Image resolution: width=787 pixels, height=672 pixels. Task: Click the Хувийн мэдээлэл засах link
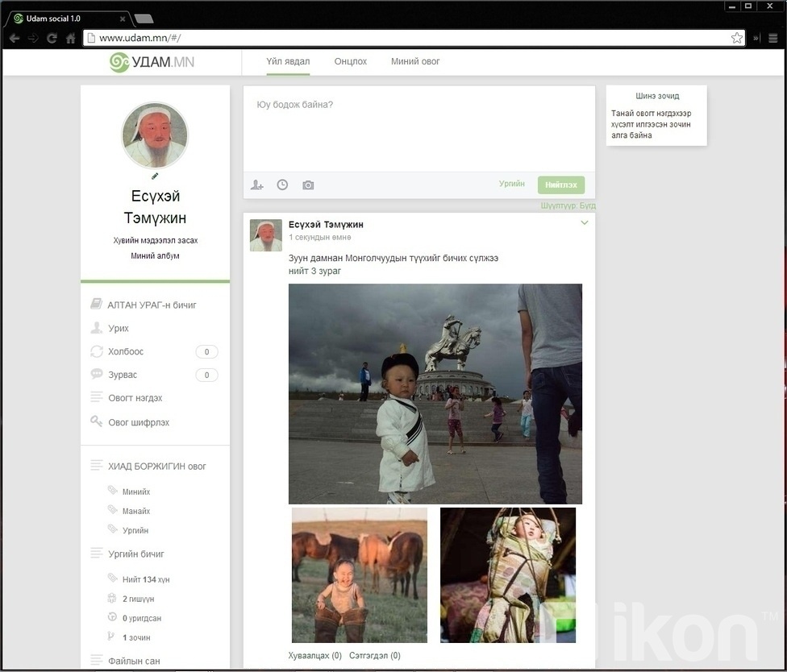(x=155, y=240)
